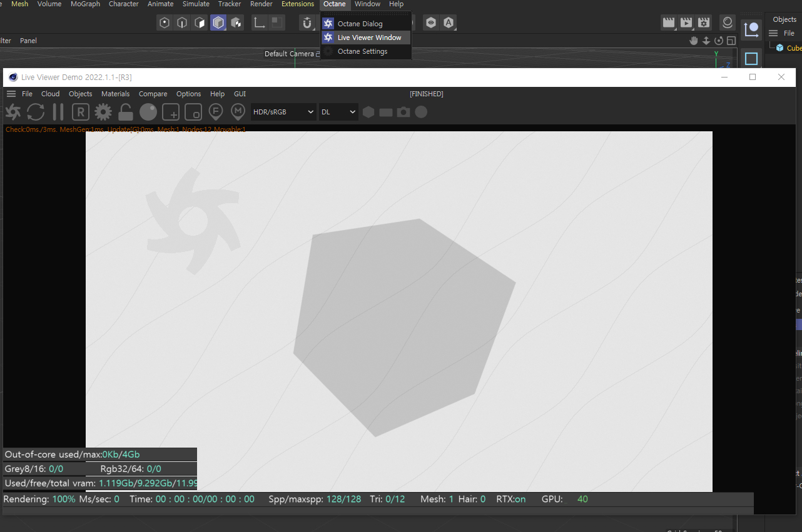Toggle highlighted Model mode cube icon
The image size is (802, 532).
(x=218, y=23)
